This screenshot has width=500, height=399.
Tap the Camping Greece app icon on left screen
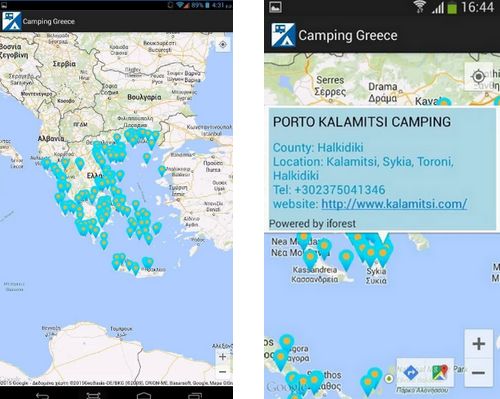point(11,21)
